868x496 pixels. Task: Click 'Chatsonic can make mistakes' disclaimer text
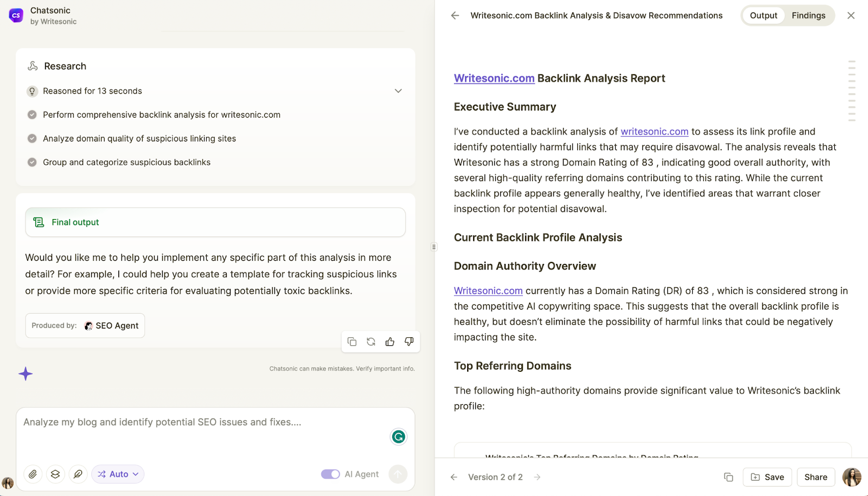click(x=342, y=369)
